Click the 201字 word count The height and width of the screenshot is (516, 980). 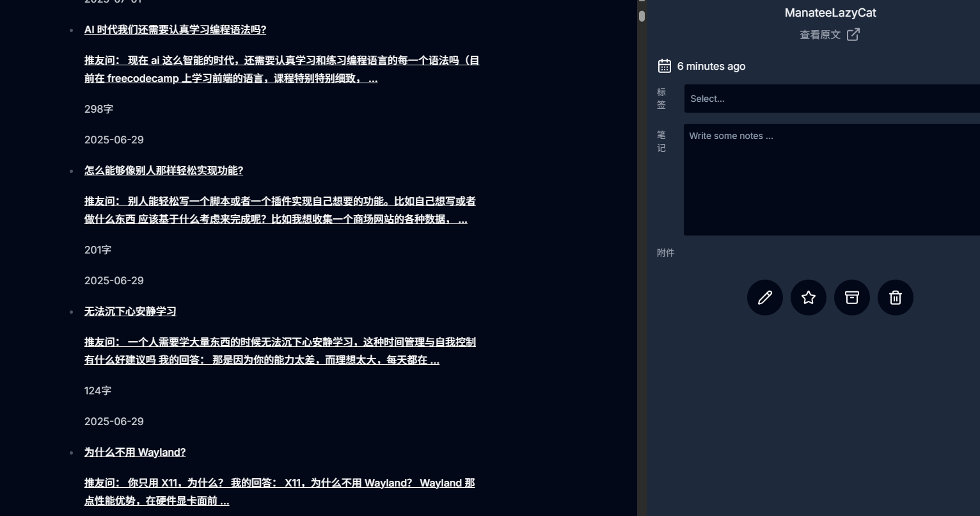(x=98, y=250)
